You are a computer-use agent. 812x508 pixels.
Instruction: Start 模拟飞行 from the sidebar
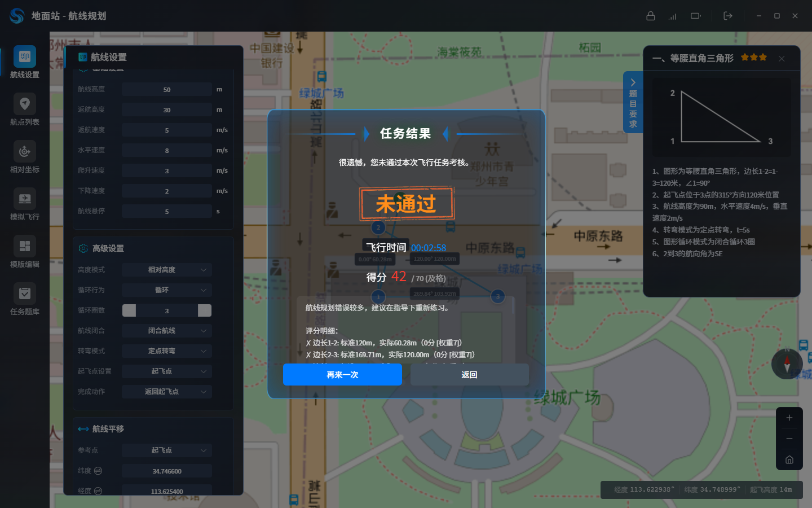[24, 204]
